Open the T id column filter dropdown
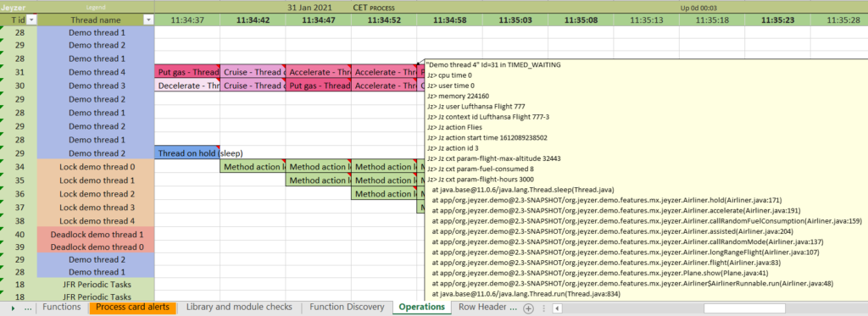This screenshot has height=316, width=868. [x=31, y=20]
